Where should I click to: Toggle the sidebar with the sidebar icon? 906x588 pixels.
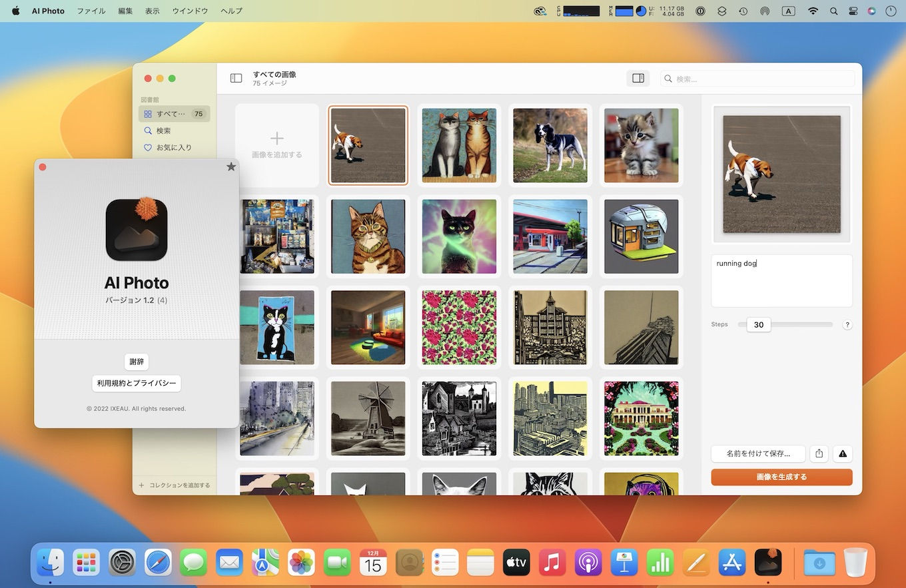pyautogui.click(x=236, y=79)
